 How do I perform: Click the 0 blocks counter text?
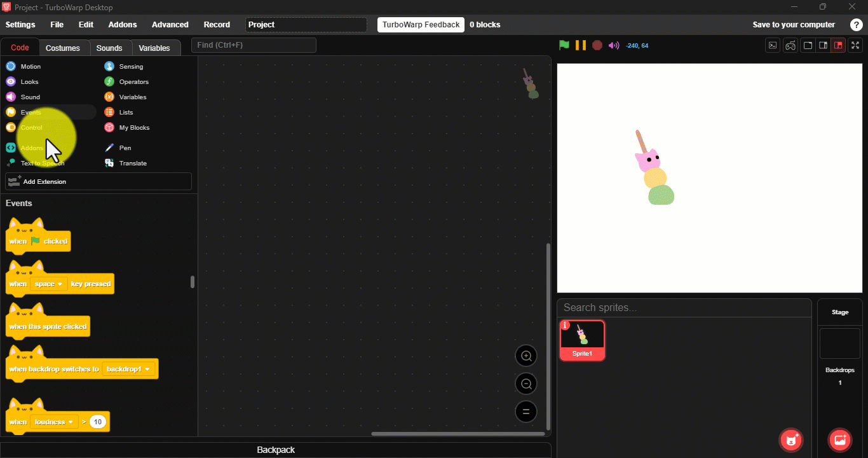(x=485, y=25)
